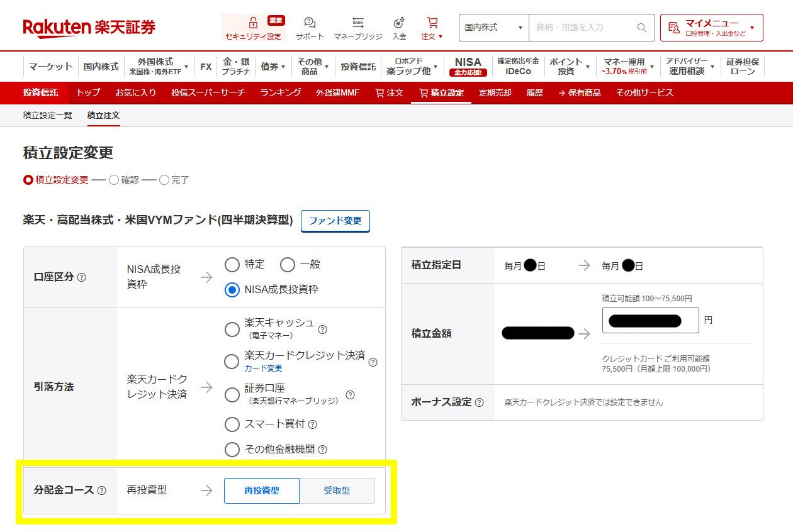Select スマート買付 radio option
The height and width of the screenshot is (532, 793).
232,424
